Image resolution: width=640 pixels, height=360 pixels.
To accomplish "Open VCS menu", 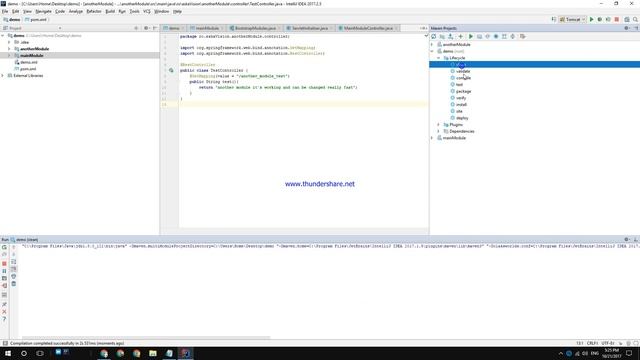I will pyautogui.click(x=147, y=11).
